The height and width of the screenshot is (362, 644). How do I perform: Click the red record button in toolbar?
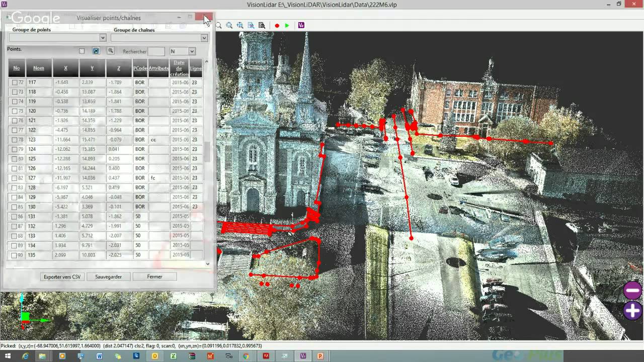[277, 25]
